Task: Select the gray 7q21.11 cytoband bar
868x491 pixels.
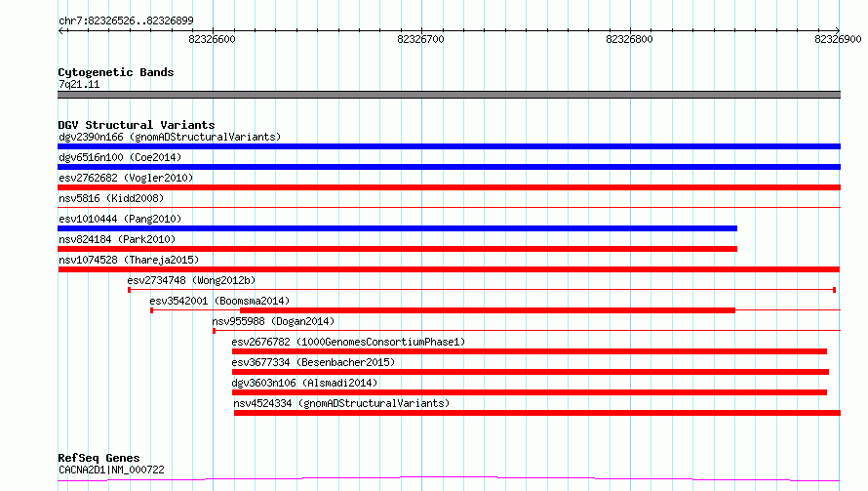Action: pyautogui.click(x=449, y=95)
